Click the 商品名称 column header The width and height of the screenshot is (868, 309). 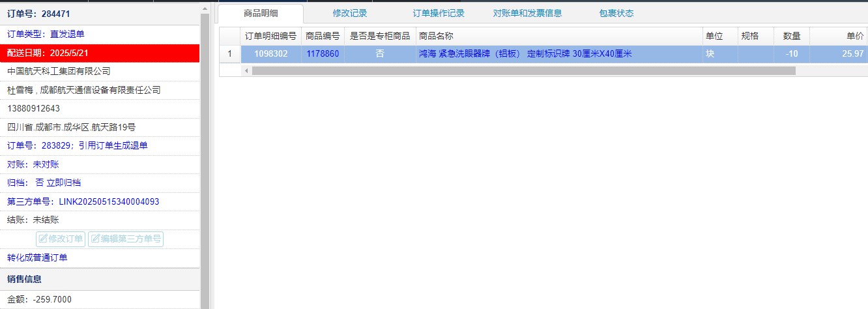click(558, 37)
